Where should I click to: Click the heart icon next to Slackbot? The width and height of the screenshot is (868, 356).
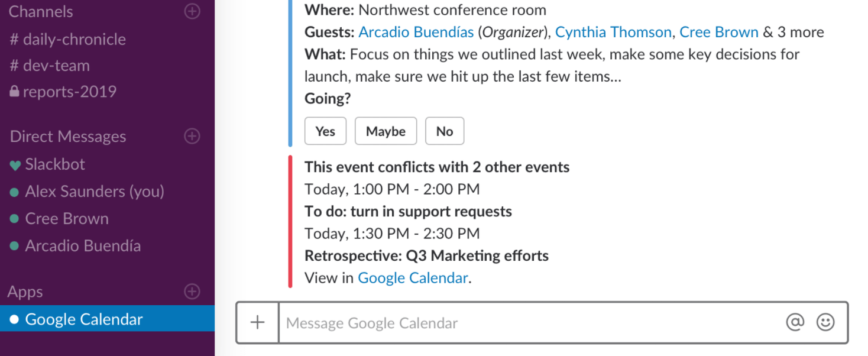pos(15,164)
